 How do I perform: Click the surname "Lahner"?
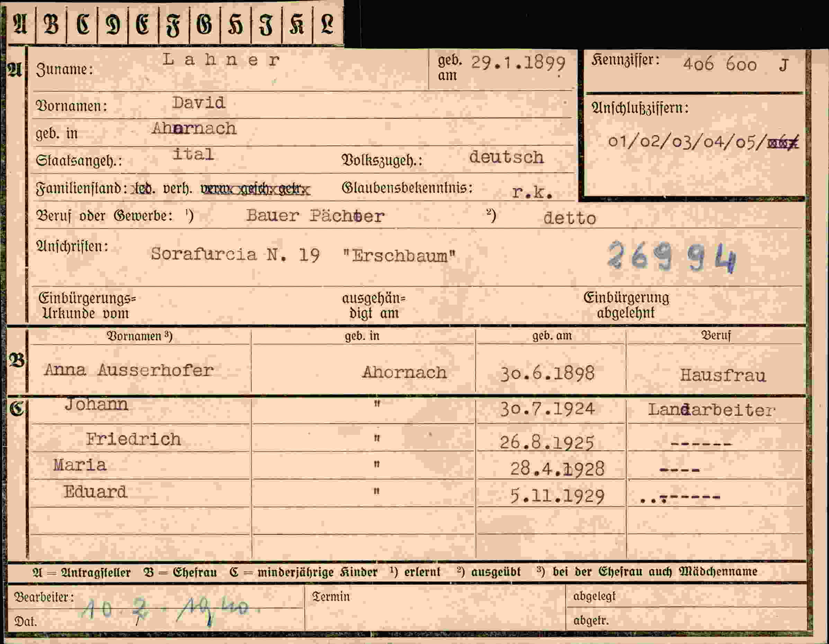click(221, 60)
